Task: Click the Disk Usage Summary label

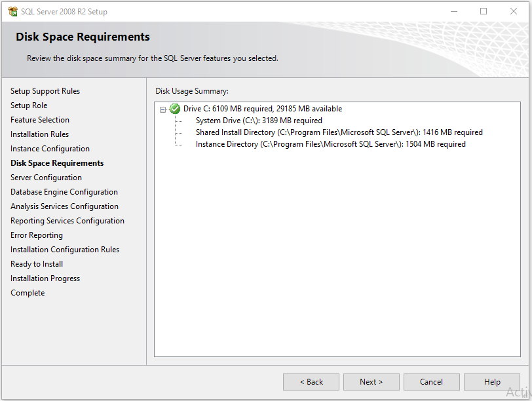Action: coord(192,91)
